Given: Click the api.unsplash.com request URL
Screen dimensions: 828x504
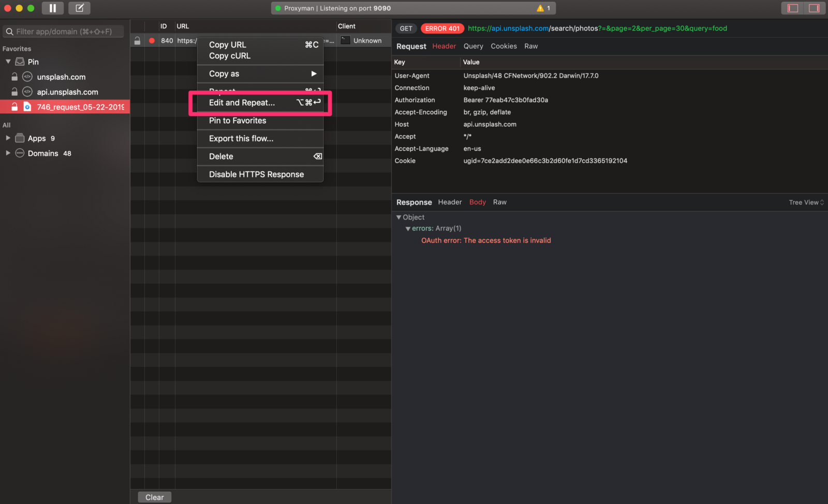Looking at the screenshot, I should 597,28.
